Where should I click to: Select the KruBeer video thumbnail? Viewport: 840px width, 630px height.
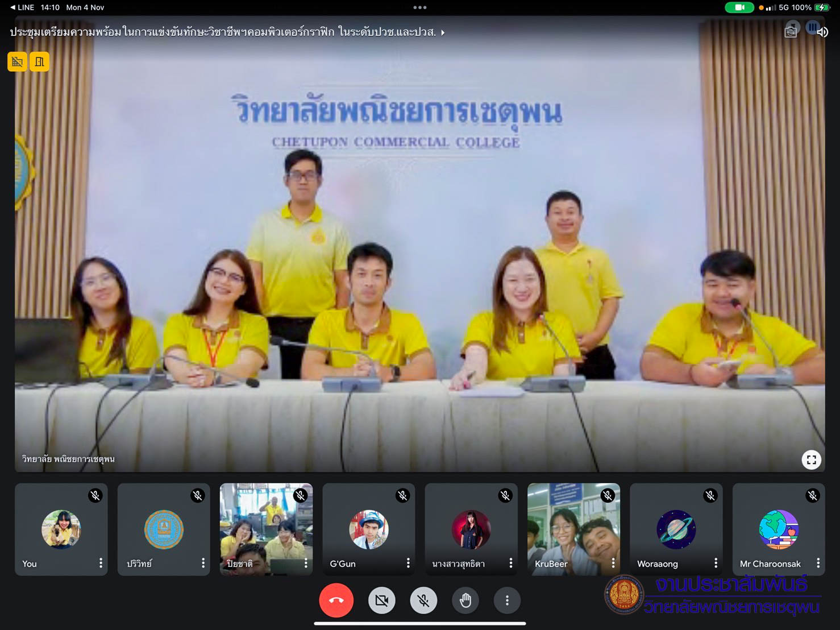(573, 529)
